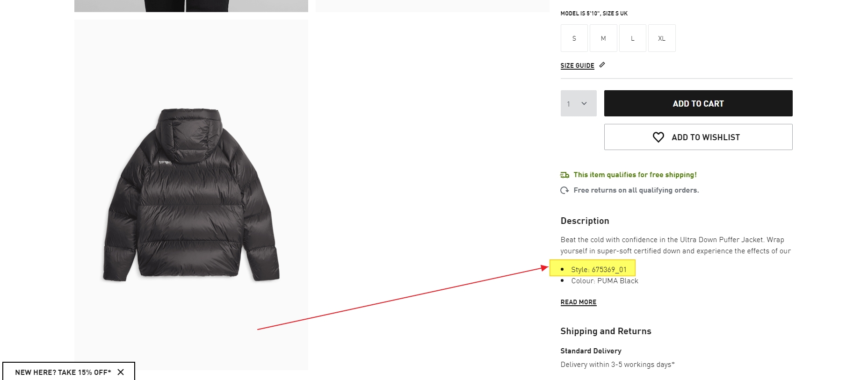Click the Shipping and Returns heading
This screenshot has width=868, height=380.
(x=606, y=331)
